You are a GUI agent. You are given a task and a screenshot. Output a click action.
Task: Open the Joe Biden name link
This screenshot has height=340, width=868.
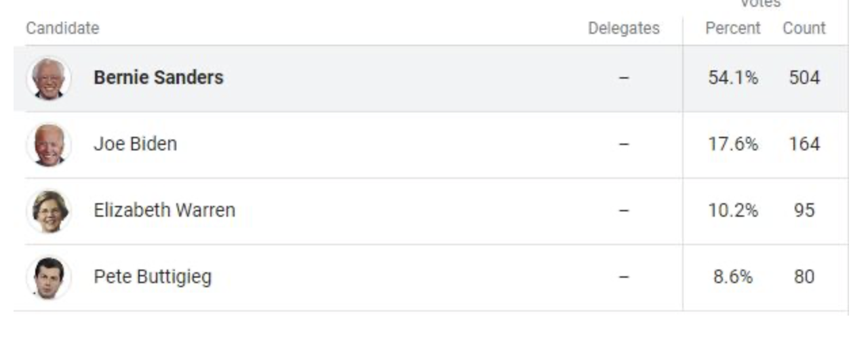pos(135,144)
